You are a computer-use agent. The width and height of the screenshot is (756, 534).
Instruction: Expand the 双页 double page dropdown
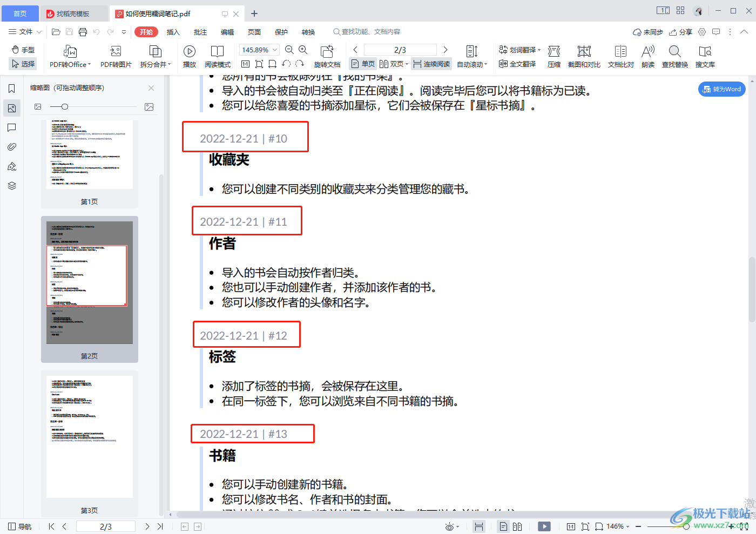407,64
